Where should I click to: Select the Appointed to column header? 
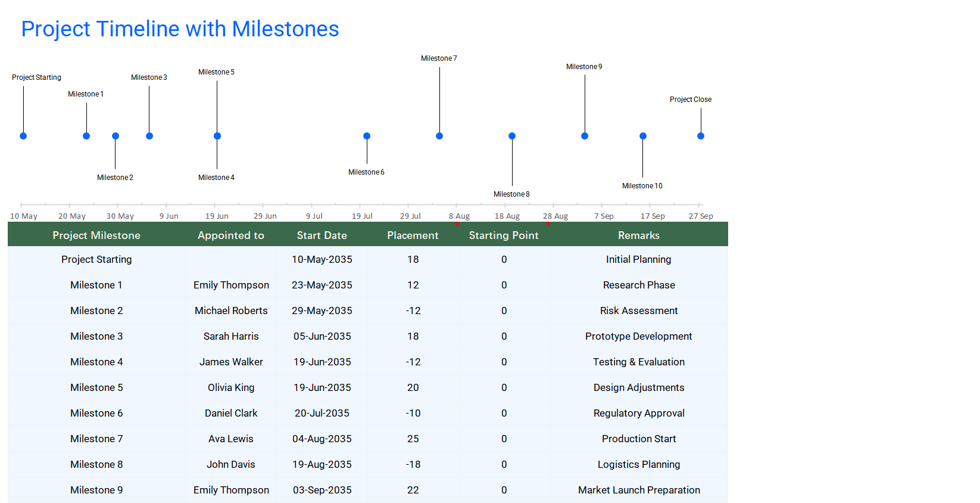[x=231, y=235]
